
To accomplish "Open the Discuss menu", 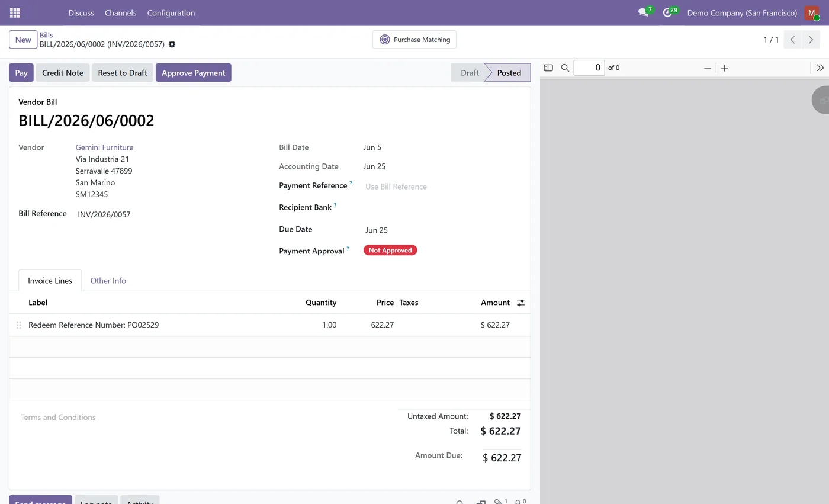I will point(81,12).
